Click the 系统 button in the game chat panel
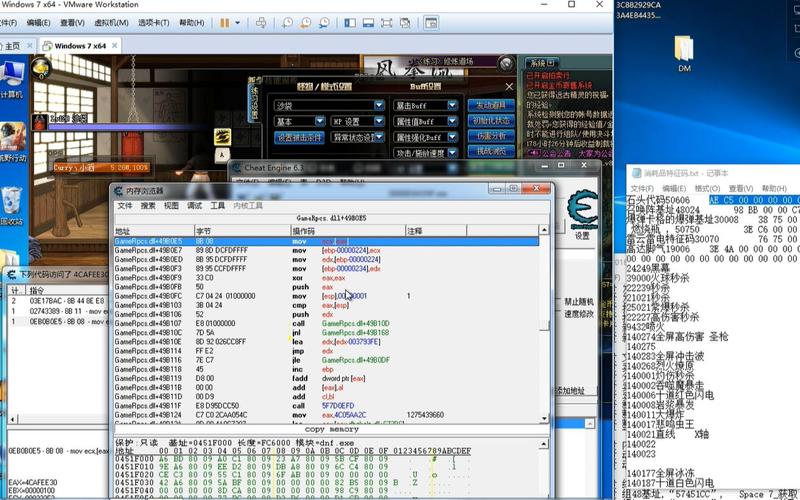Screen dimensions: 800x500 541,63
